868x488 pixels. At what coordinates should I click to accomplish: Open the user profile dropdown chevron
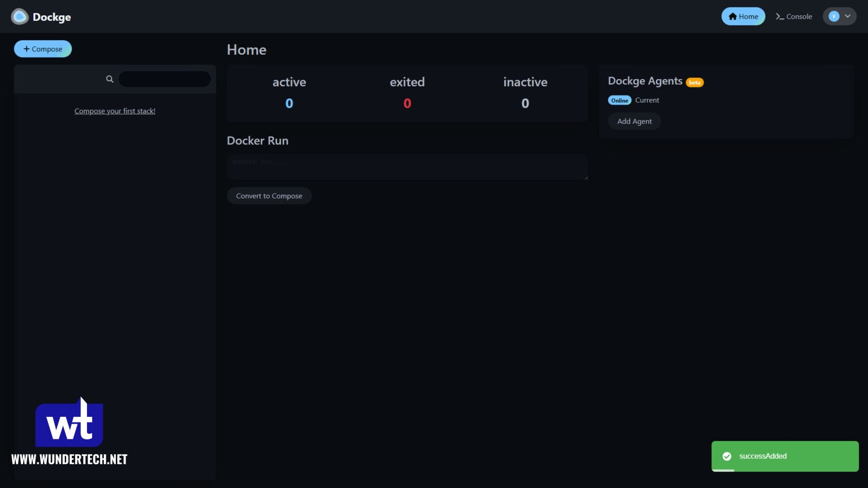[847, 16]
